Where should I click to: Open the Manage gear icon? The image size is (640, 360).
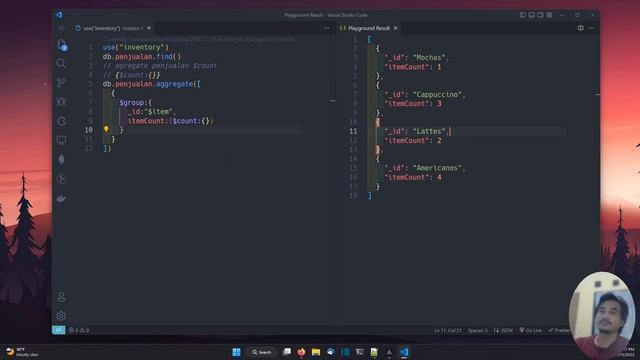point(61,316)
